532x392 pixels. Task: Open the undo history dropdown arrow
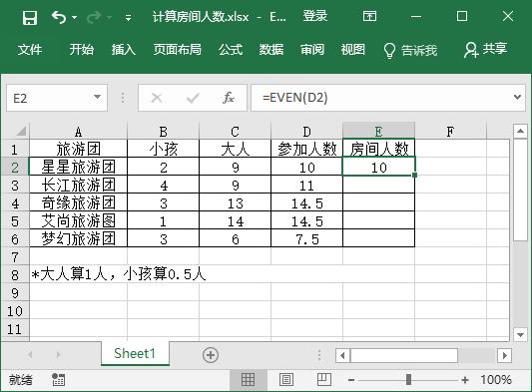coord(74,17)
